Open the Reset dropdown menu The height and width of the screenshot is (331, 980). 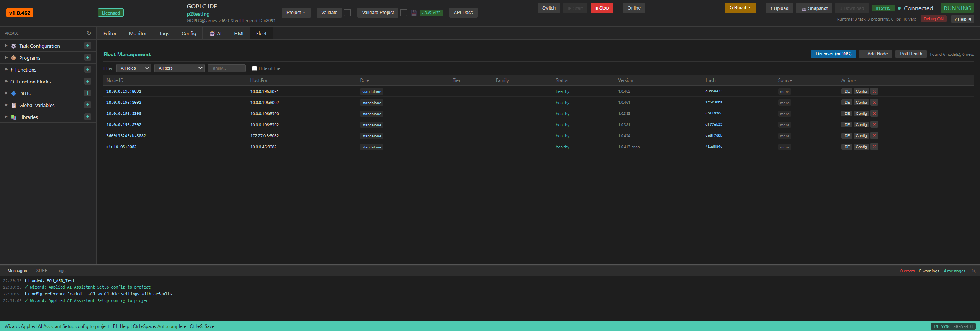tap(740, 8)
